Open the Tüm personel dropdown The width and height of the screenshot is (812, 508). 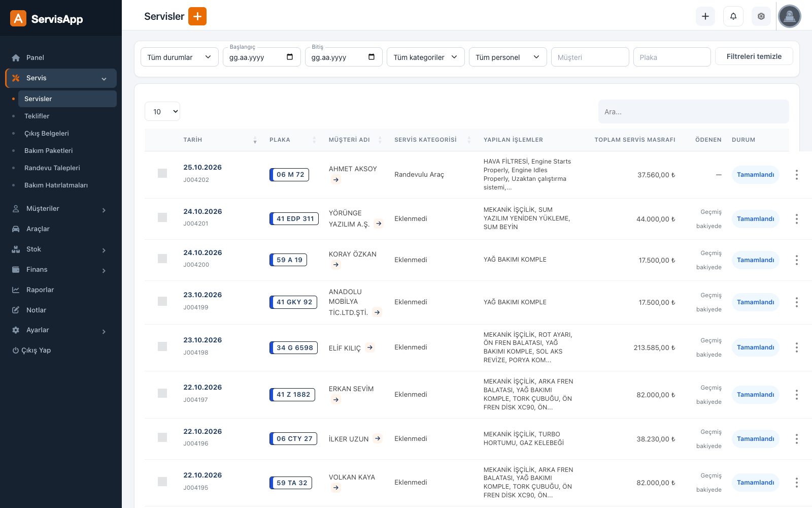point(508,57)
